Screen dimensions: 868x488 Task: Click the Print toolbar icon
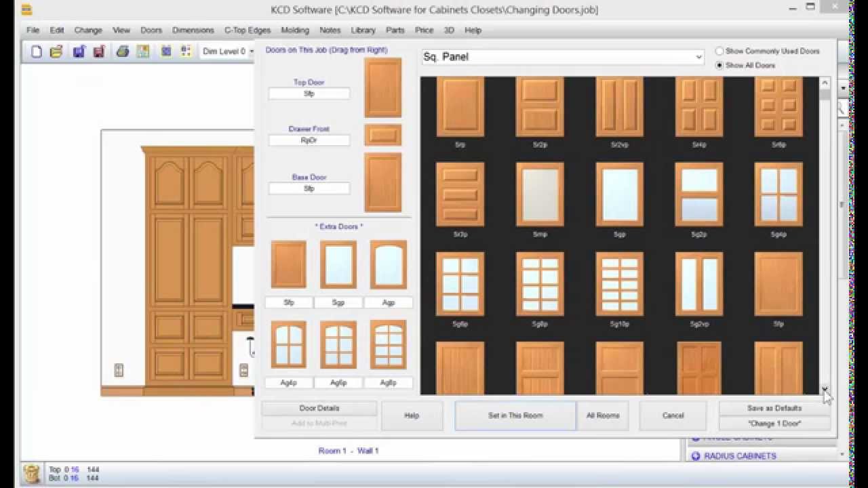[123, 52]
